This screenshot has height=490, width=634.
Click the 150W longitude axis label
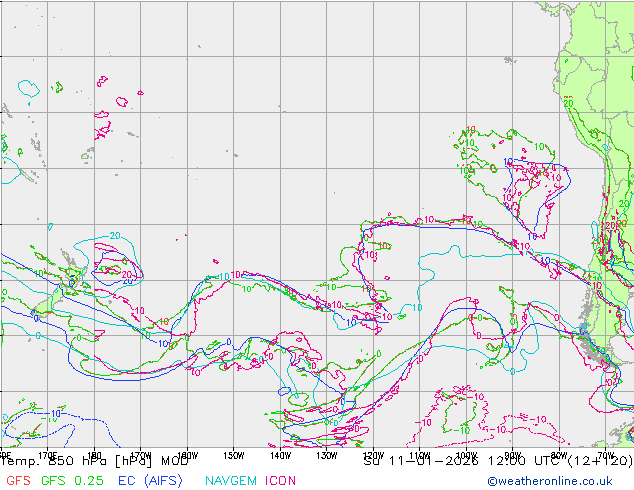coord(234,456)
